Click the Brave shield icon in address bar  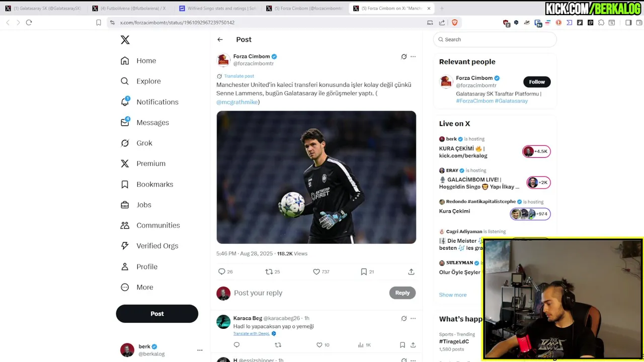tap(455, 23)
